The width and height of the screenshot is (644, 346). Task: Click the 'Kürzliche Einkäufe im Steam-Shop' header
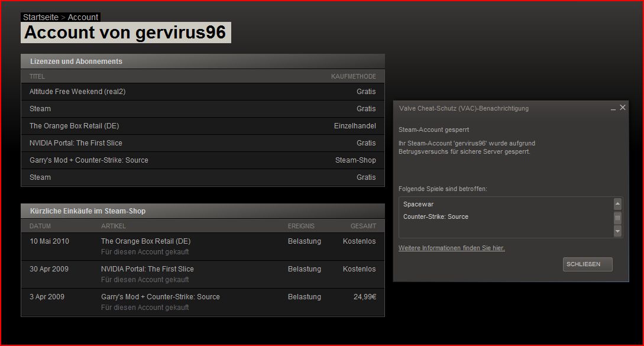tap(88, 211)
